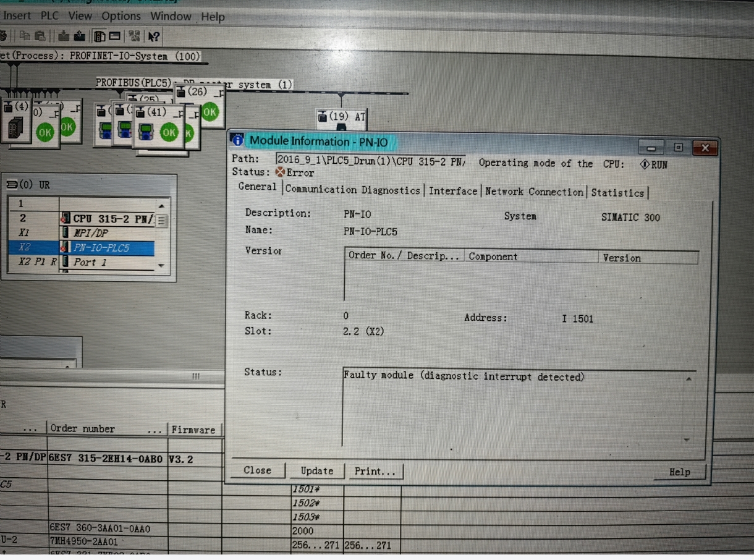Click the Upload to PG toolbar icon

79,36
